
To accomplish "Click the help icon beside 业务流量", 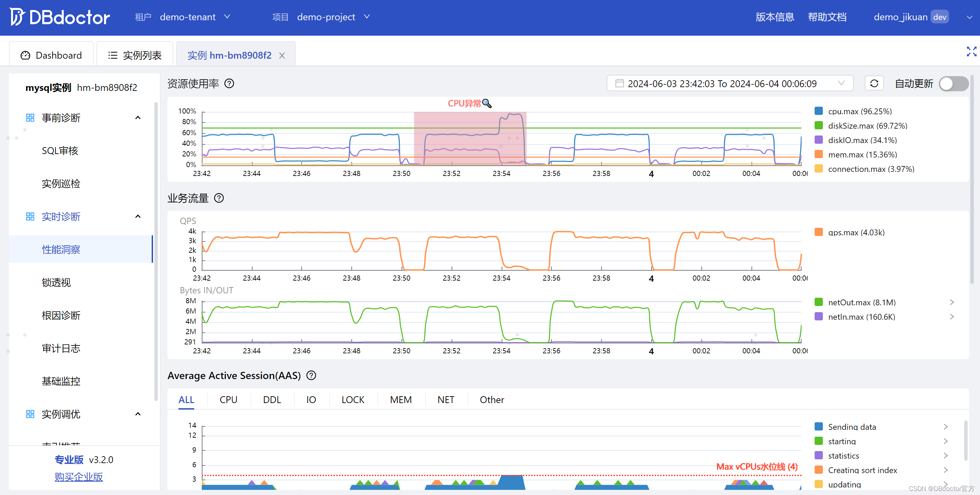I will point(219,198).
